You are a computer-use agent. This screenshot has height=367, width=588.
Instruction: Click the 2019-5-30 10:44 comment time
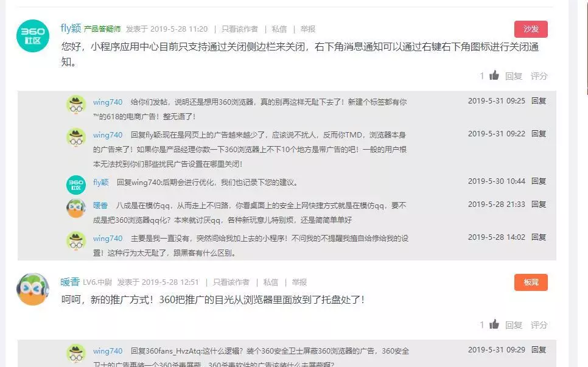[x=497, y=181]
